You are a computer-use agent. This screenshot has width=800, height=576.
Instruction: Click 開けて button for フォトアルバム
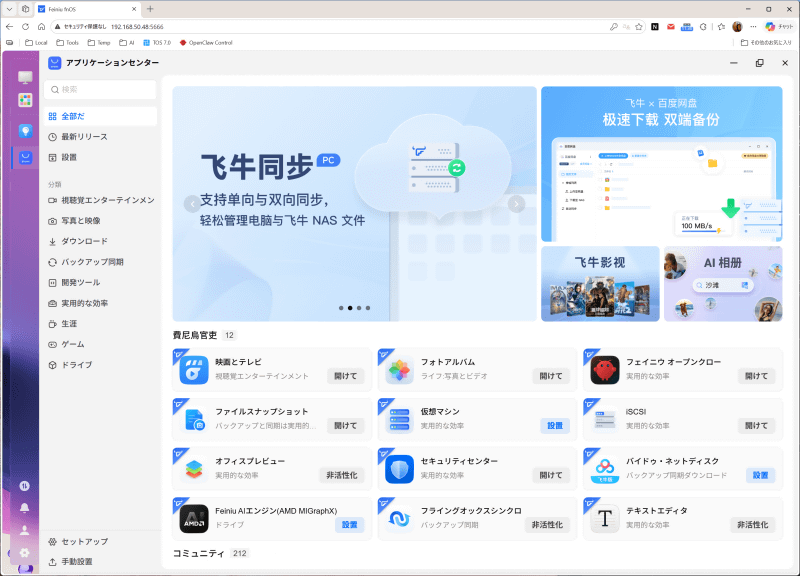point(551,376)
